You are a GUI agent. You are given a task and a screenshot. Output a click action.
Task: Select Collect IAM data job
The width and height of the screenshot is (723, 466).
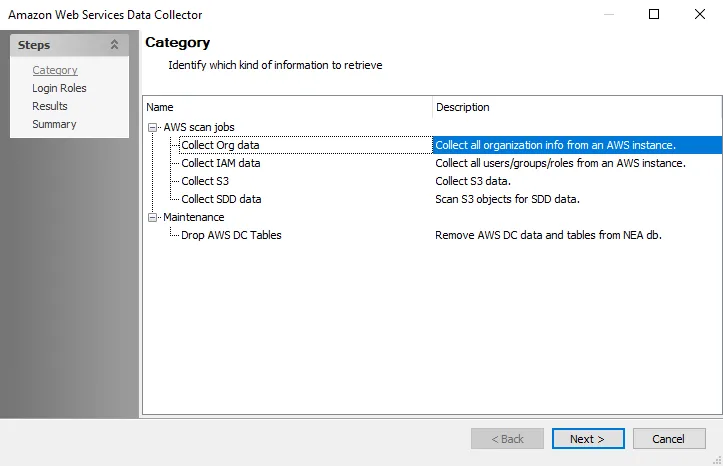(x=220, y=163)
